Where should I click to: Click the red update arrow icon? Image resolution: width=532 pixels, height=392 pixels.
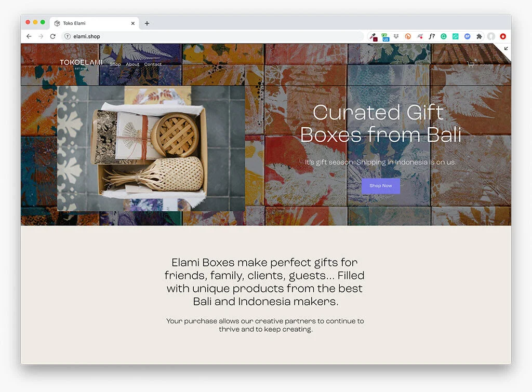coord(503,36)
